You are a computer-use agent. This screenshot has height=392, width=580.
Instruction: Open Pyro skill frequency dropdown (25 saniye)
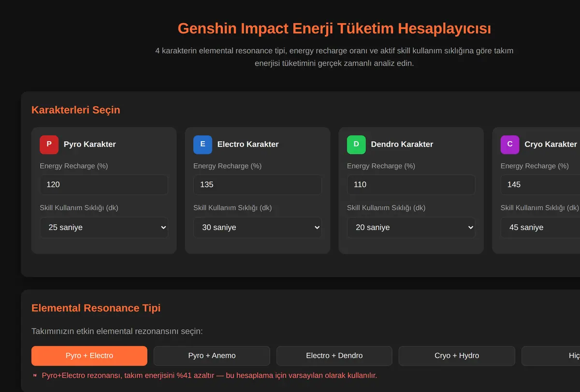tap(104, 228)
